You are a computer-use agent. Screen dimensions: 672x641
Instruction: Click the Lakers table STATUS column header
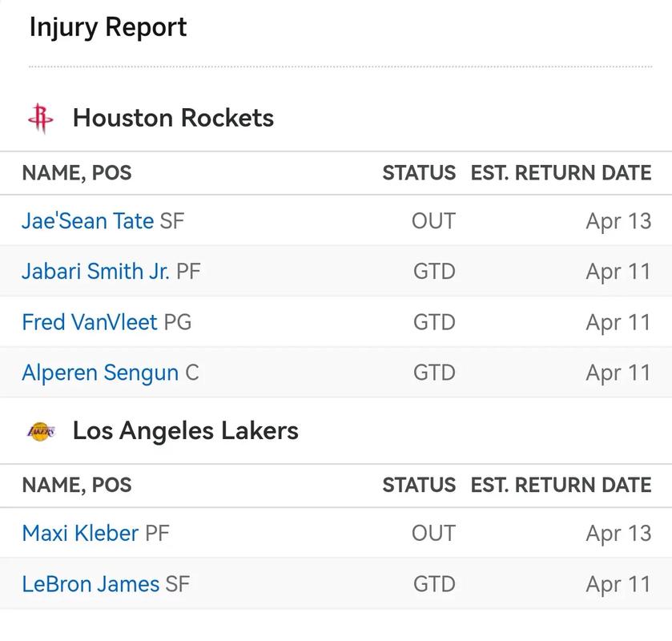coord(419,485)
